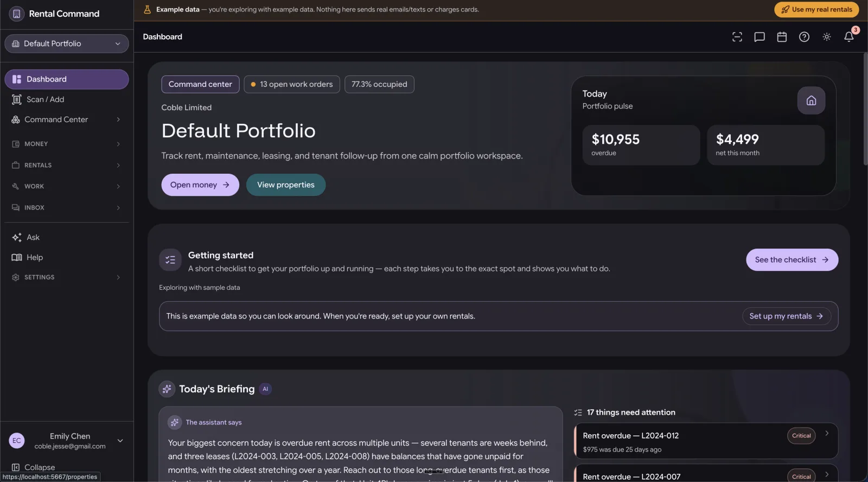
Task: Click the Default Portfolio heading
Action: pyautogui.click(x=239, y=131)
